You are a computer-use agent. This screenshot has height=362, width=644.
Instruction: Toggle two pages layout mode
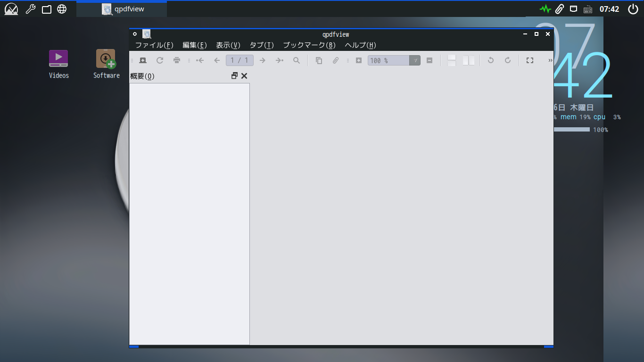[x=469, y=60]
